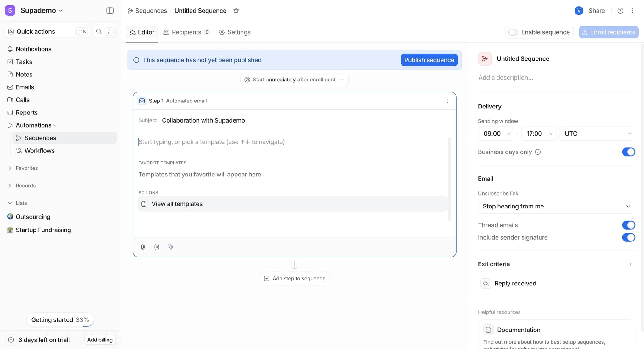Open the sequence Settings tab
The width and height of the screenshot is (644, 349).
coord(235,32)
